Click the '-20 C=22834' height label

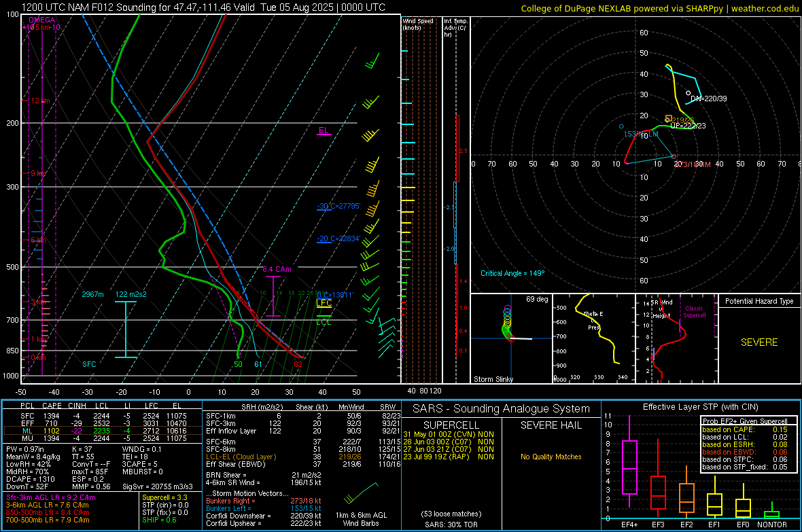(x=338, y=238)
